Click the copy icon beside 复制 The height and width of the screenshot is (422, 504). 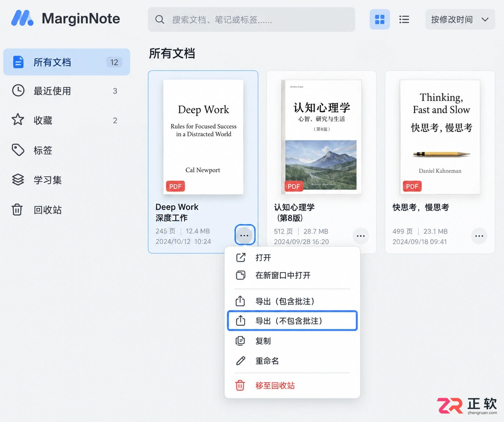(x=240, y=341)
